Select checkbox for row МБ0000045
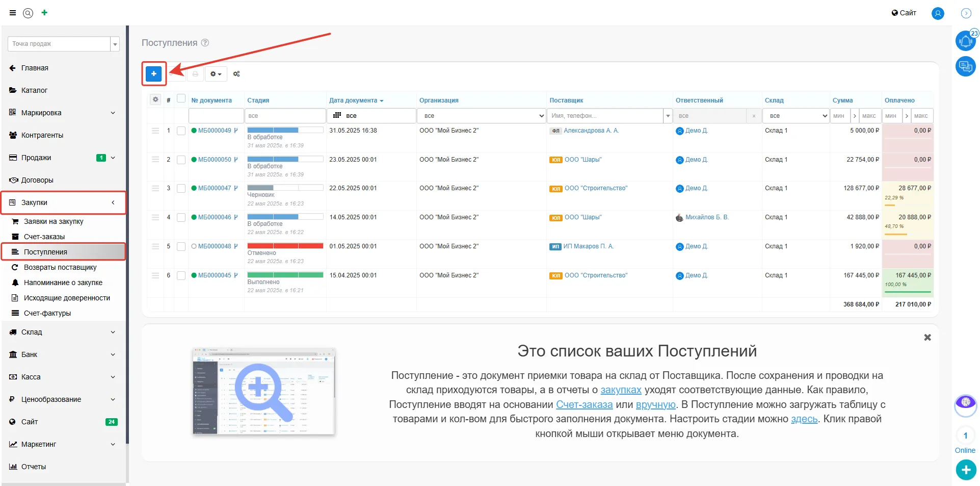This screenshot has height=486, width=980. 181,276
